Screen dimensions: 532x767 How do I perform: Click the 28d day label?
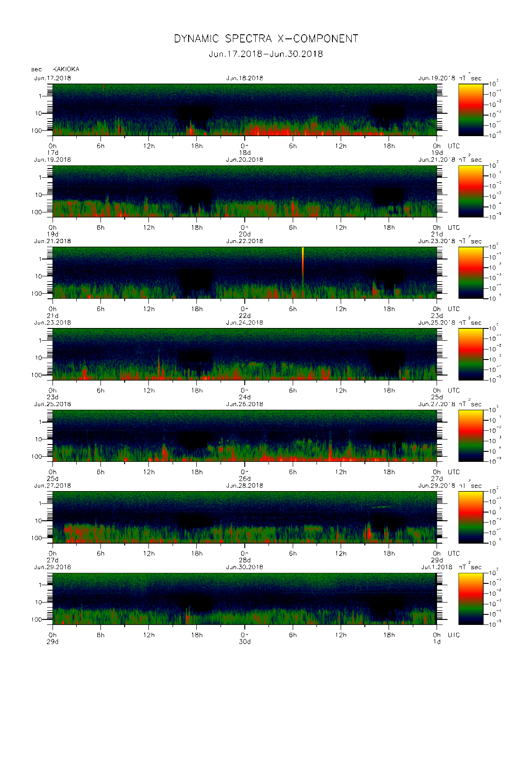click(245, 560)
